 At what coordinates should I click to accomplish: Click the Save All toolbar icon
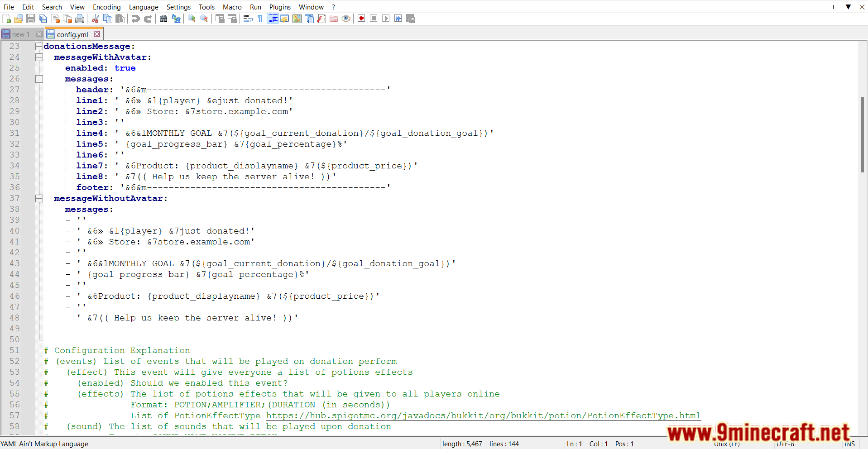point(43,19)
